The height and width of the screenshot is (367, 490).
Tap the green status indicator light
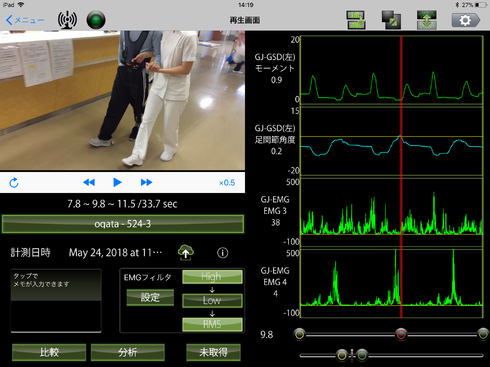(96, 20)
